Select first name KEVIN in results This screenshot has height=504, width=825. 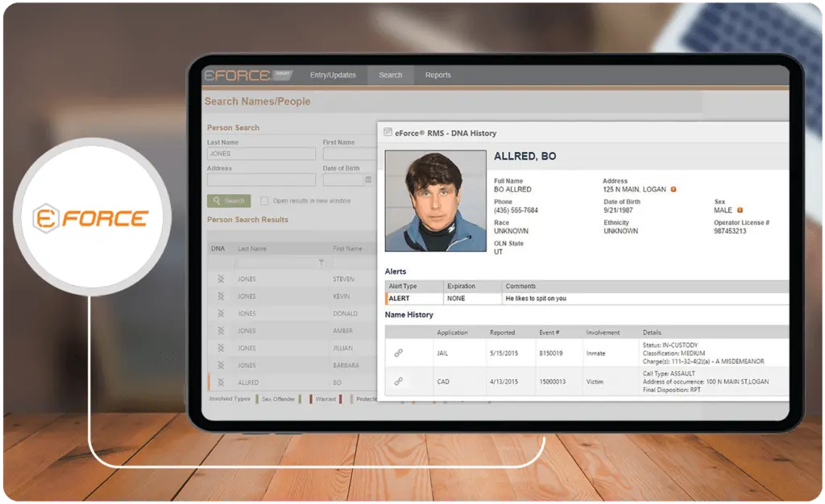[341, 296]
